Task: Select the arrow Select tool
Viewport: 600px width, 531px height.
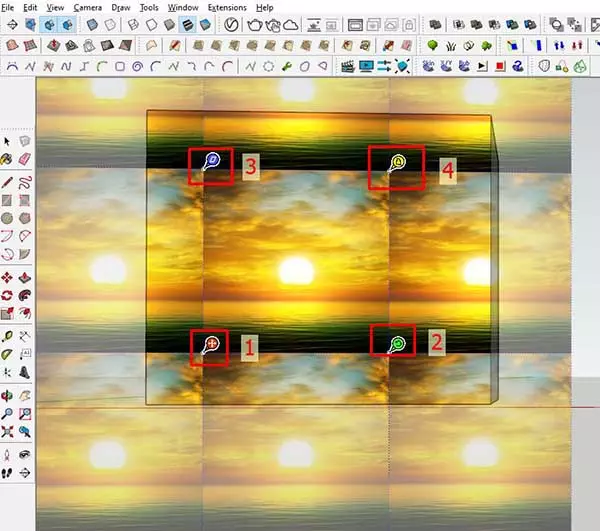Action: pyautogui.click(x=9, y=141)
